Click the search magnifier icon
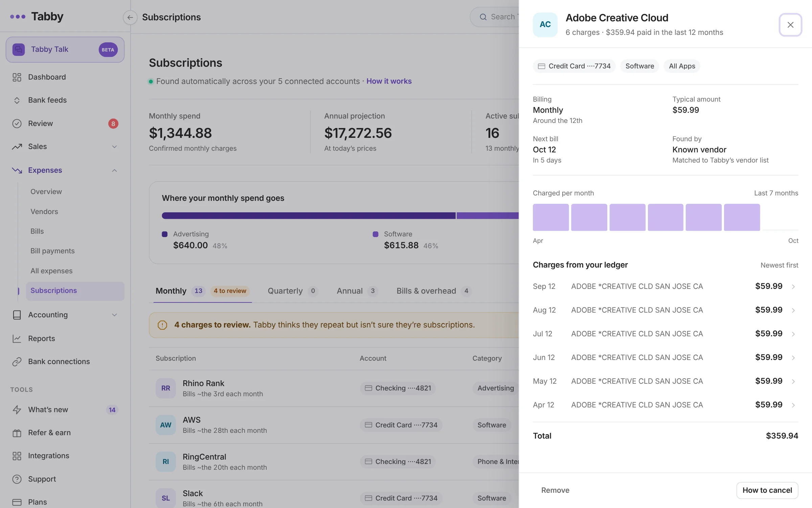 [483, 17]
